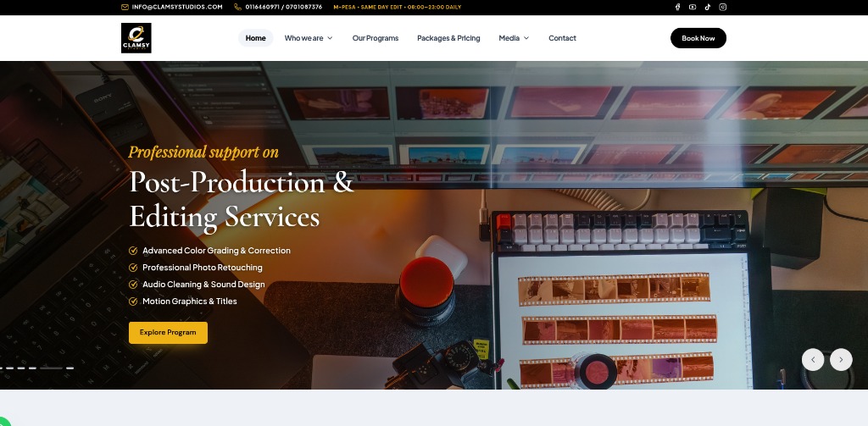Image resolution: width=868 pixels, height=426 pixels.
Task: Click the M-PESA · SAME DAY EDIT notice text
Action: tap(397, 7)
